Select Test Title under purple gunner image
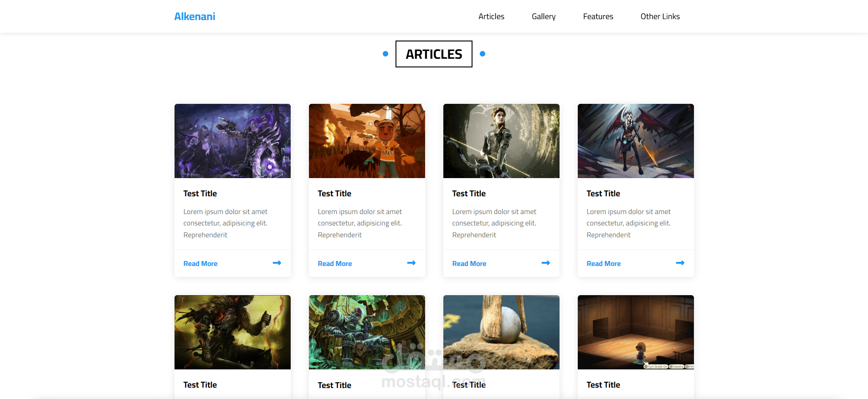 [x=200, y=194]
